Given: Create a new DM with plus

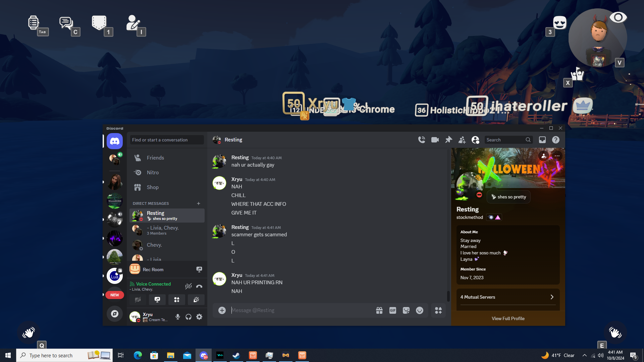Looking at the screenshot, I should (x=199, y=203).
